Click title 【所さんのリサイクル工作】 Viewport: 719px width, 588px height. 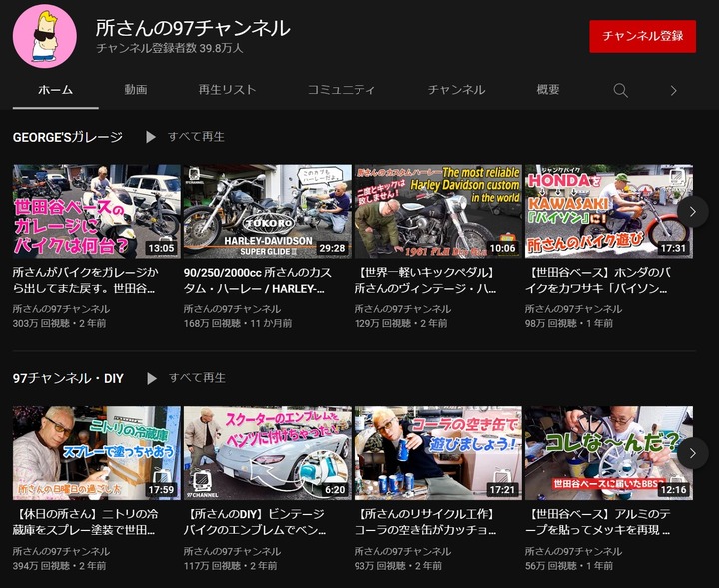click(425, 522)
